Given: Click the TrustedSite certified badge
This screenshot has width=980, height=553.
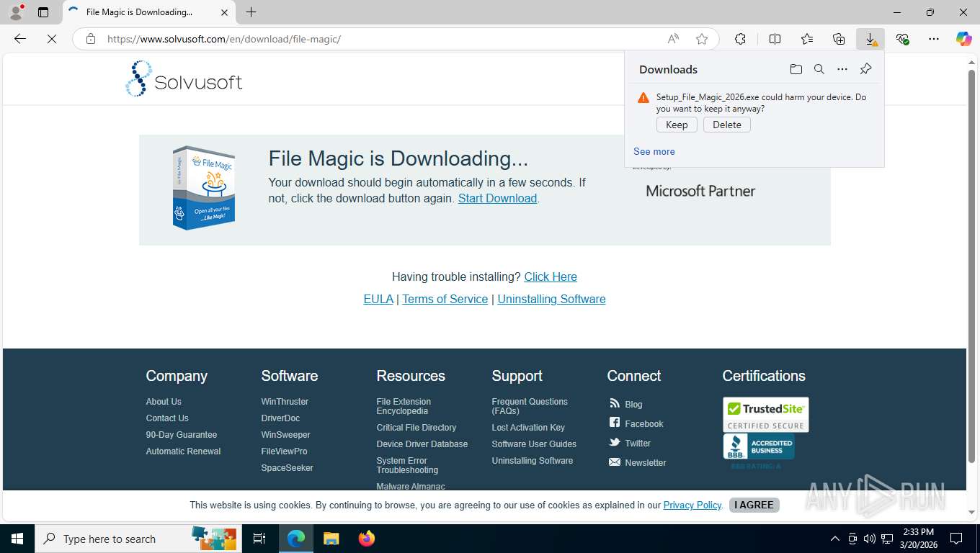Looking at the screenshot, I should [x=766, y=415].
